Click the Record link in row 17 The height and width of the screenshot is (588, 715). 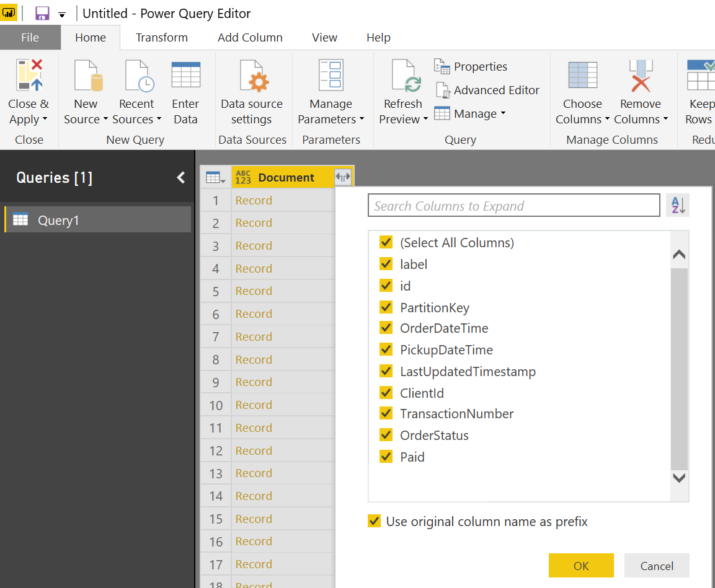click(254, 564)
